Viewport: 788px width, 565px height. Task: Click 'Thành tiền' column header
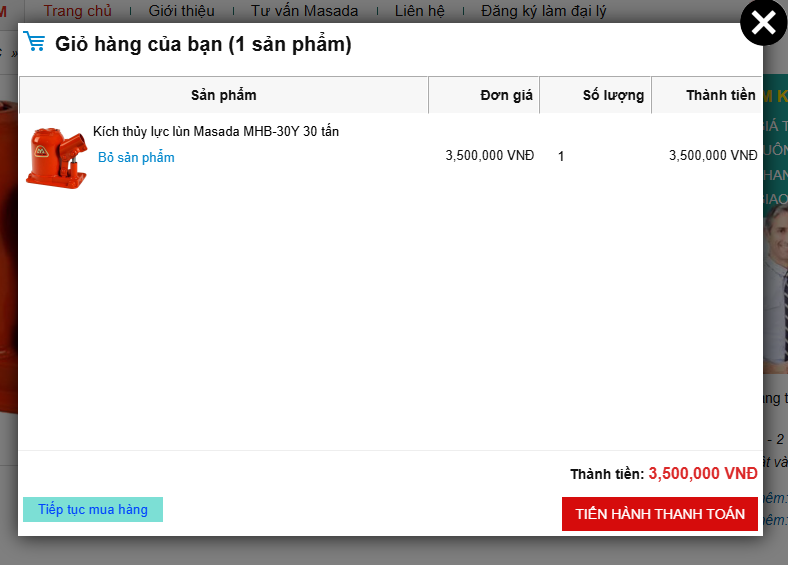click(x=707, y=95)
